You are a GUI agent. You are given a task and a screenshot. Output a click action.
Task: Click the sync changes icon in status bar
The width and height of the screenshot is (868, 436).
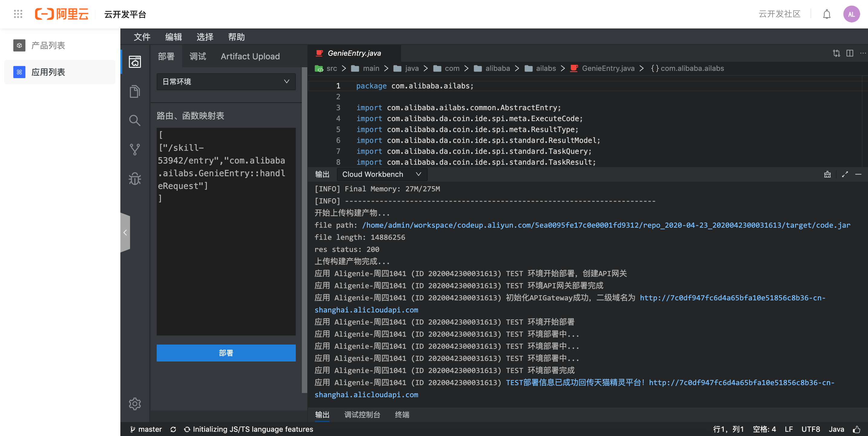tap(173, 429)
